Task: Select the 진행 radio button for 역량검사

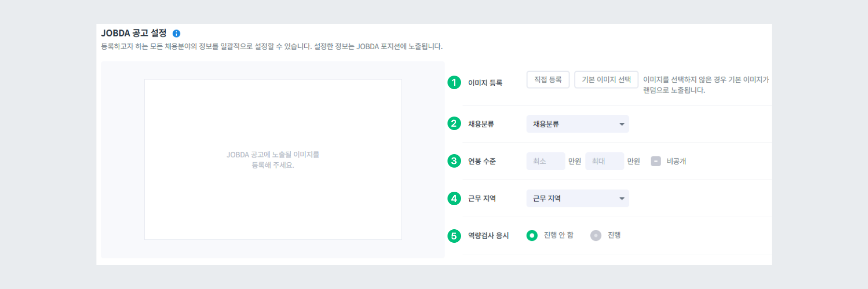Action: [x=595, y=236]
